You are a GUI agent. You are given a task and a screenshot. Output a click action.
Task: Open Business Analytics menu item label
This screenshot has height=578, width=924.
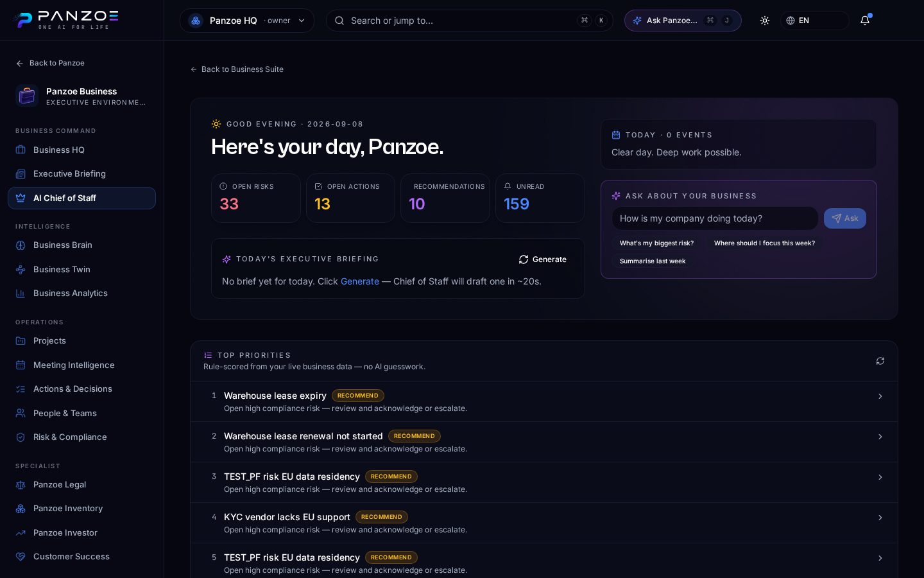click(71, 293)
